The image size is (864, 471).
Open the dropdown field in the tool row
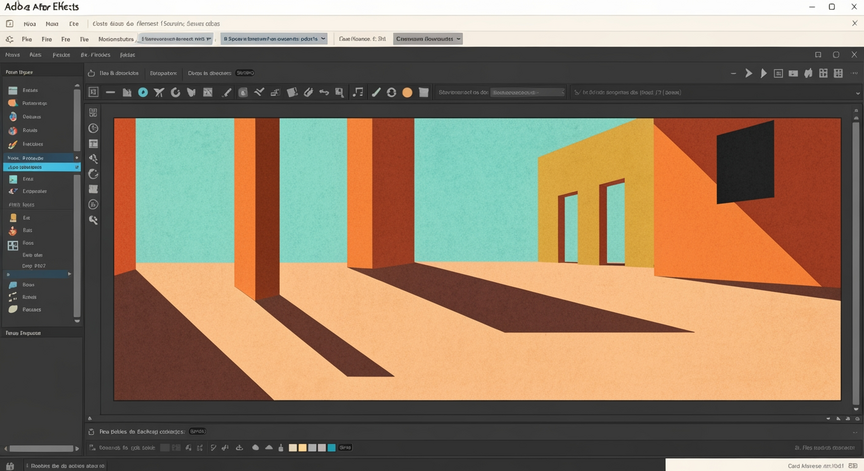[x=528, y=93]
